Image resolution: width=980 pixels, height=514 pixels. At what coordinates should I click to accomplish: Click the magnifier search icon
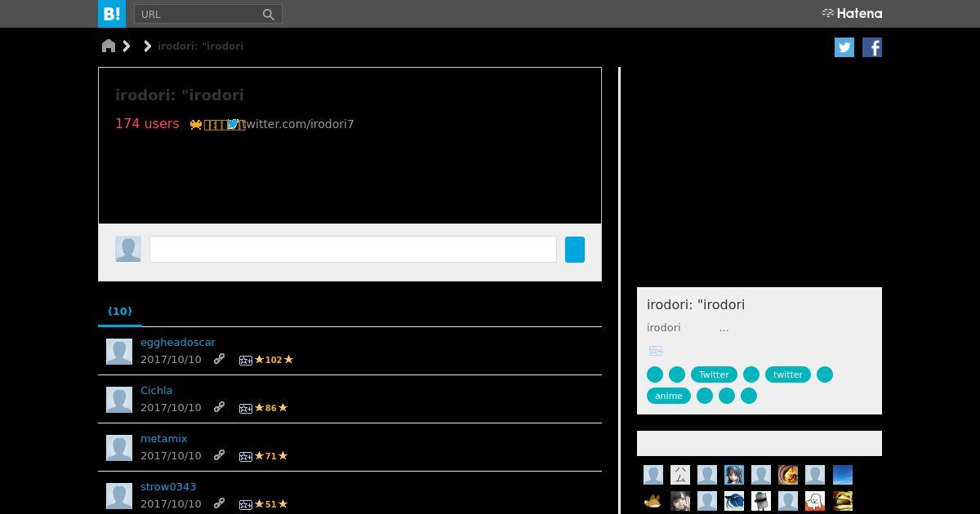(269, 14)
